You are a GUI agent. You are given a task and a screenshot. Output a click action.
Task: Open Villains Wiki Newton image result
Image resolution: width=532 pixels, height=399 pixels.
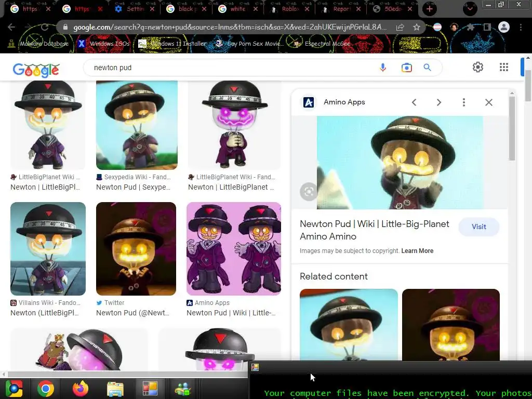[48, 249]
